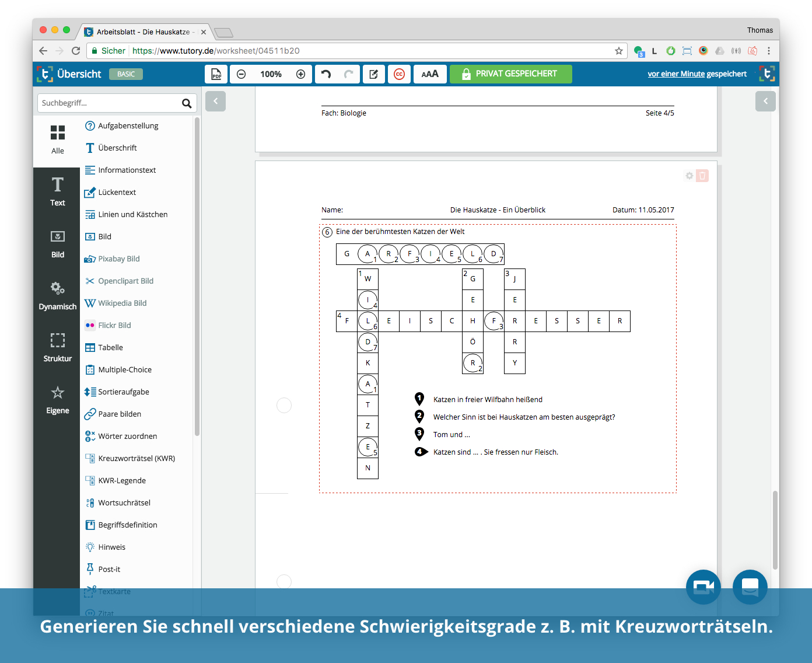Viewport: 812px width, 663px height.
Task: Click clue 'Welcher Sinn ist bei Hauskatzen'
Action: coord(524,417)
